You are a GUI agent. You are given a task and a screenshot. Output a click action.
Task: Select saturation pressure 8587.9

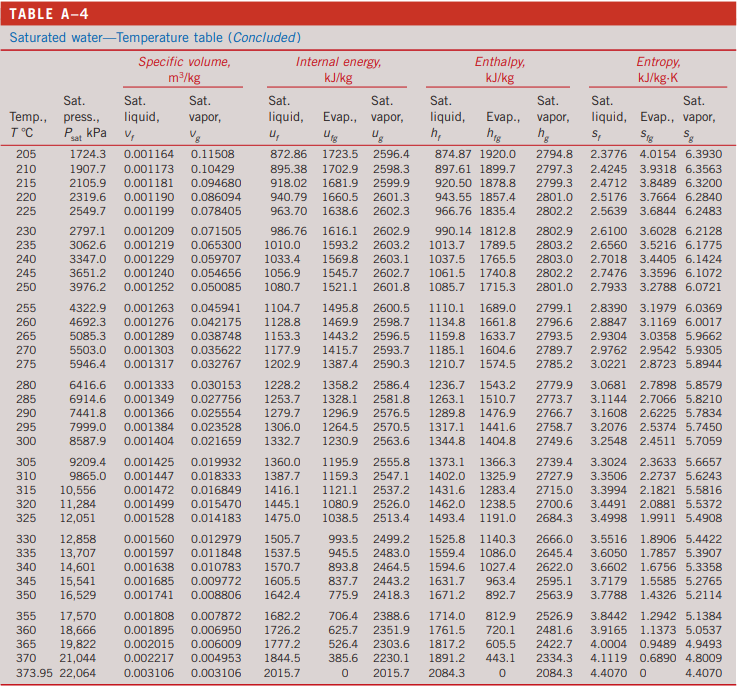tap(88, 441)
